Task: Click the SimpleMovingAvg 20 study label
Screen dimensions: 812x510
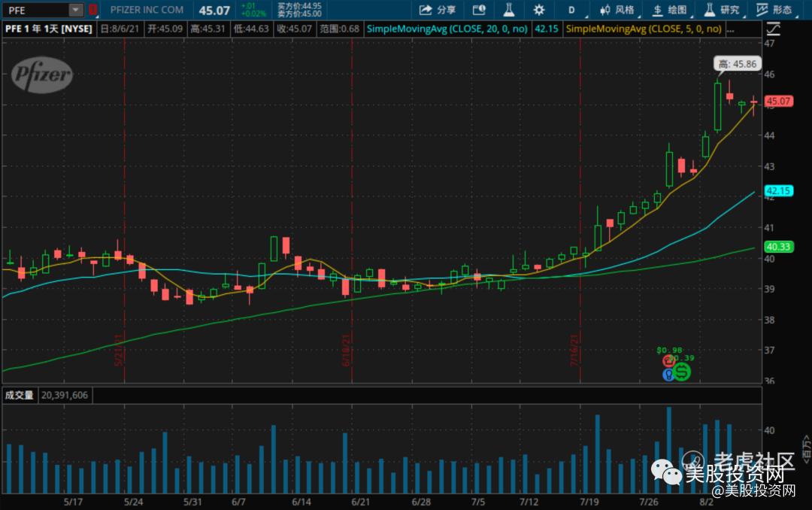Action: tap(447, 29)
